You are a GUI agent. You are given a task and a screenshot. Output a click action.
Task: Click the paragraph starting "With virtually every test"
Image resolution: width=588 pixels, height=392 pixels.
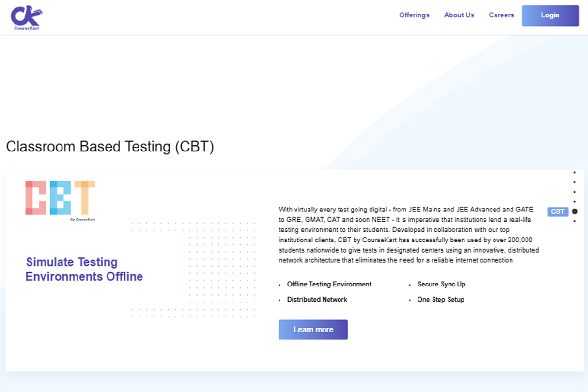[409, 235]
